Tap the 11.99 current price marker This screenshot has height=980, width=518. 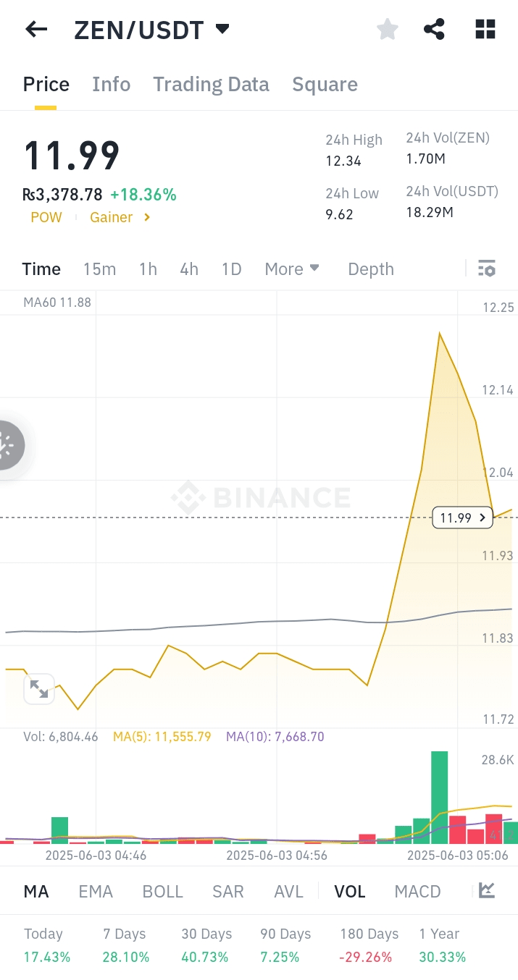click(x=462, y=518)
